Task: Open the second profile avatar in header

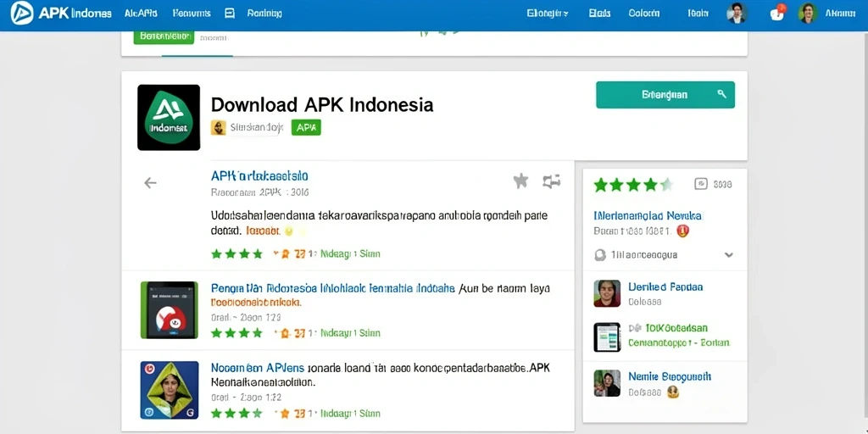Action: point(808,14)
